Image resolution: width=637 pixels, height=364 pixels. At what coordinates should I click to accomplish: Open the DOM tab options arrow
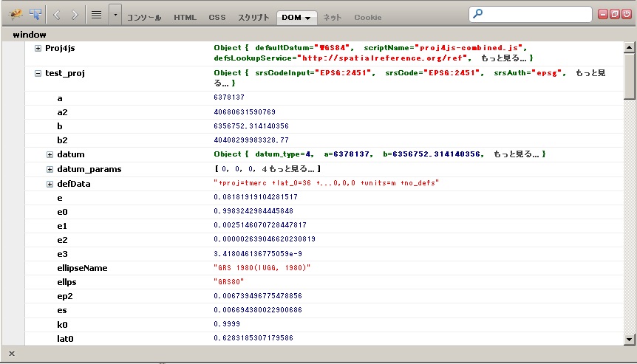pyautogui.click(x=307, y=17)
